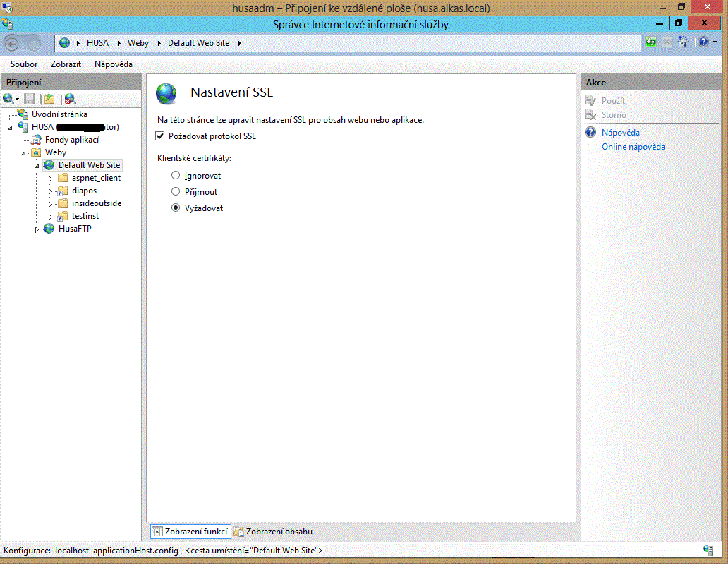Click the refresh page icon in address bar
The width and height of the screenshot is (728, 564).
pos(650,42)
